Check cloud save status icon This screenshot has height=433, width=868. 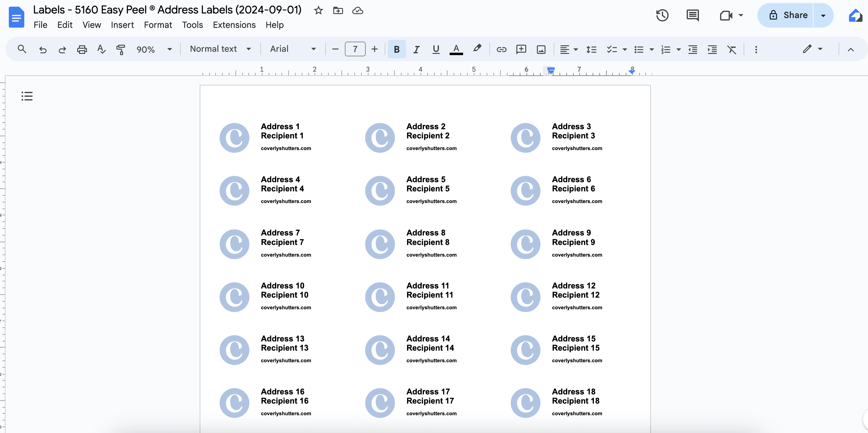[x=357, y=10]
